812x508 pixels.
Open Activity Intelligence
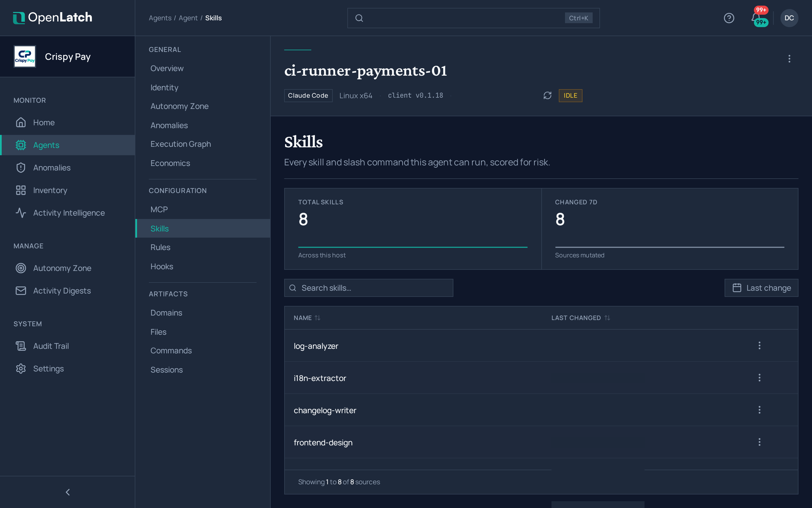(67, 213)
